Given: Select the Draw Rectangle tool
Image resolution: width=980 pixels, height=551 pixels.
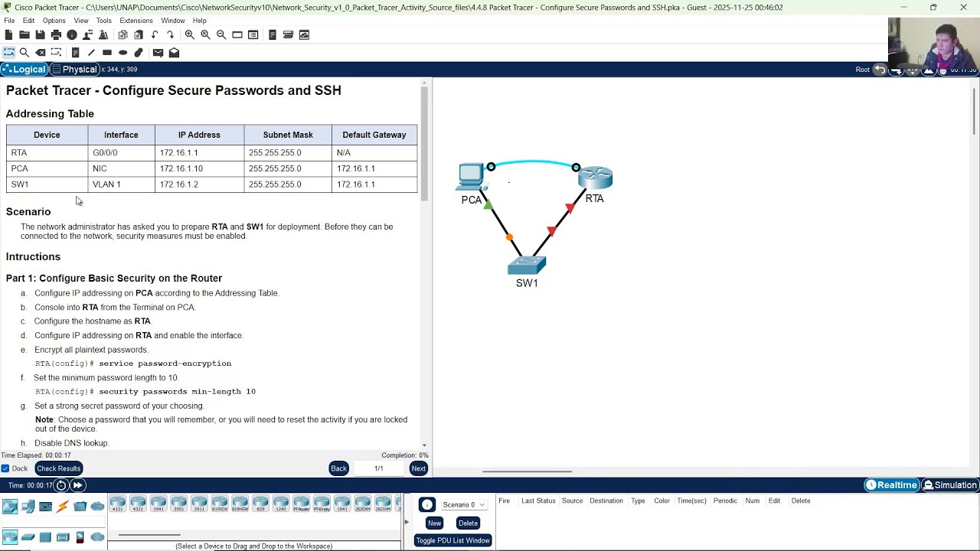Looking at the screenshot, I should pos(107,52).
